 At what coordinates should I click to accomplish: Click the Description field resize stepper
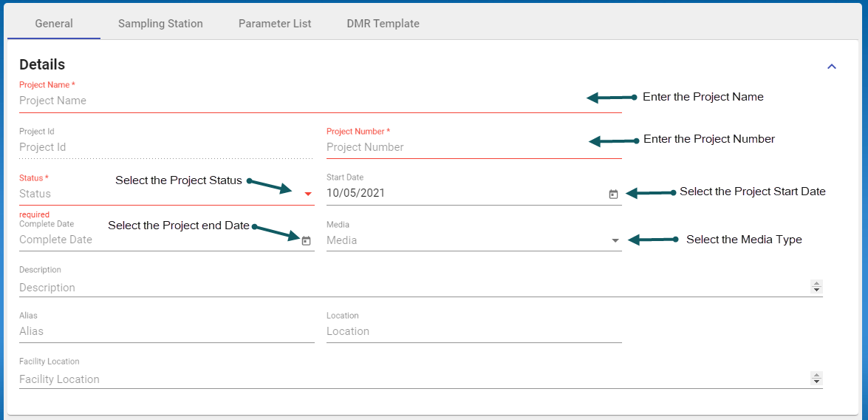816,287
